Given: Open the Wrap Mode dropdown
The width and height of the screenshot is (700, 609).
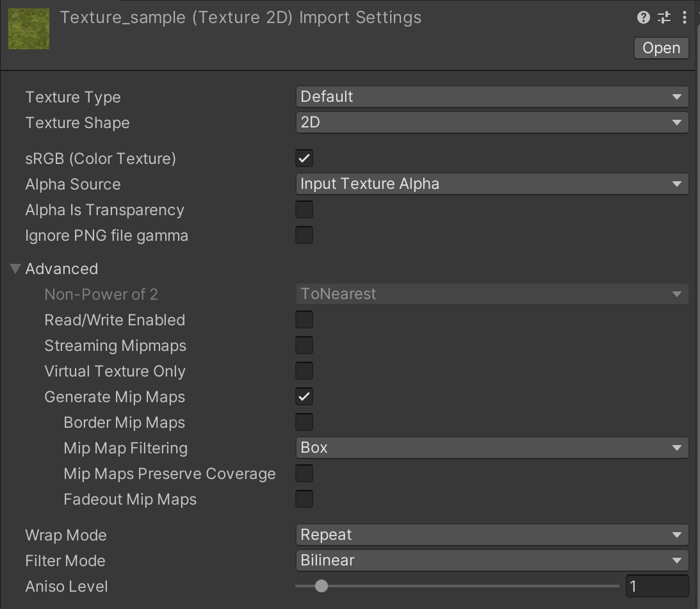Looking at the screenshot, I should tap(492, 535).
